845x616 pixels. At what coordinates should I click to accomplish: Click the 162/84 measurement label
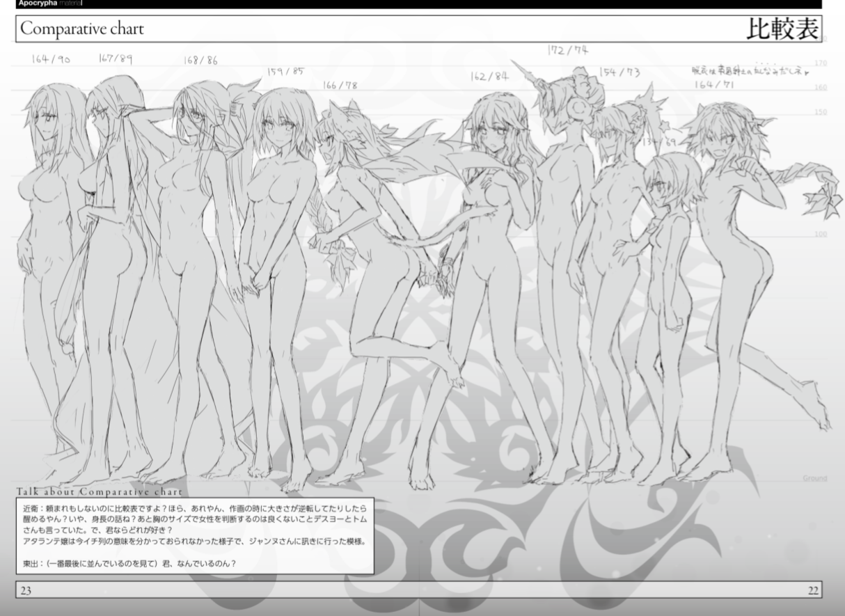click(489, 76)
